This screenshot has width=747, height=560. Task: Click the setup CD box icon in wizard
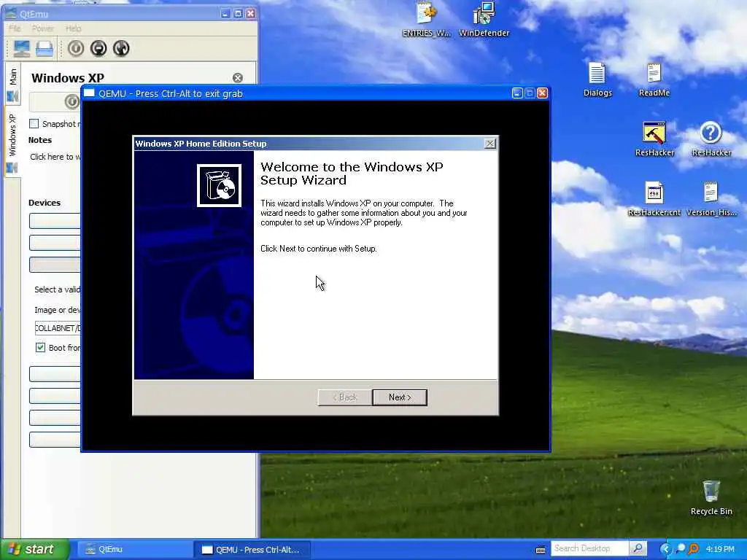[219, 186]
